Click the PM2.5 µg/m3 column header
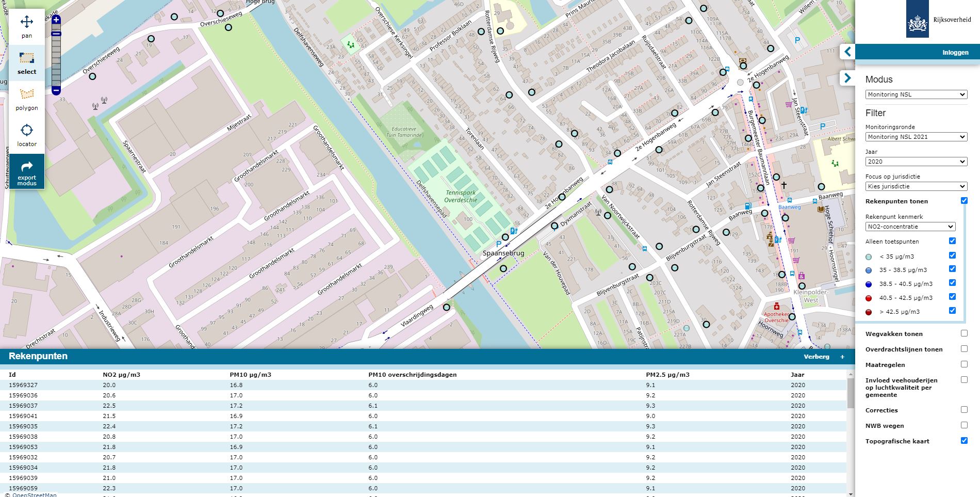 click(x=667, y=375)
